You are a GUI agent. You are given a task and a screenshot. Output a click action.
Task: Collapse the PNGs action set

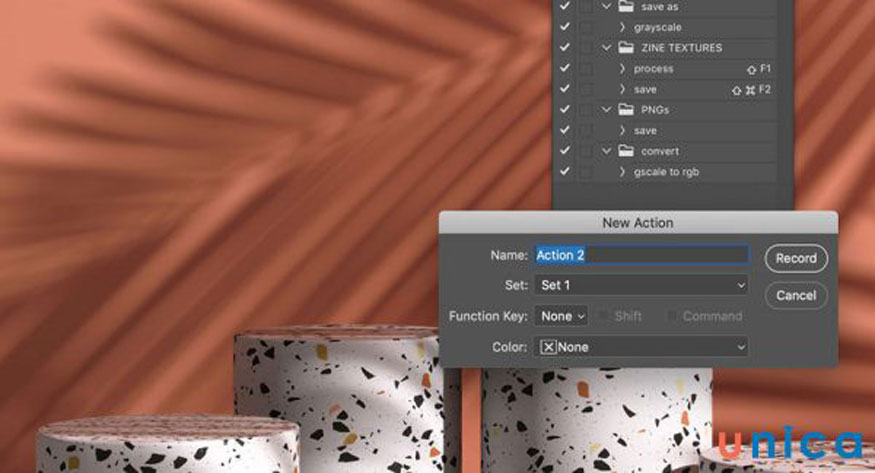pos(607,109)
